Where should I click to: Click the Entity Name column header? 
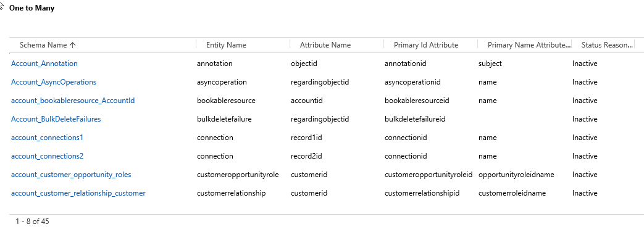pos(226,45)
